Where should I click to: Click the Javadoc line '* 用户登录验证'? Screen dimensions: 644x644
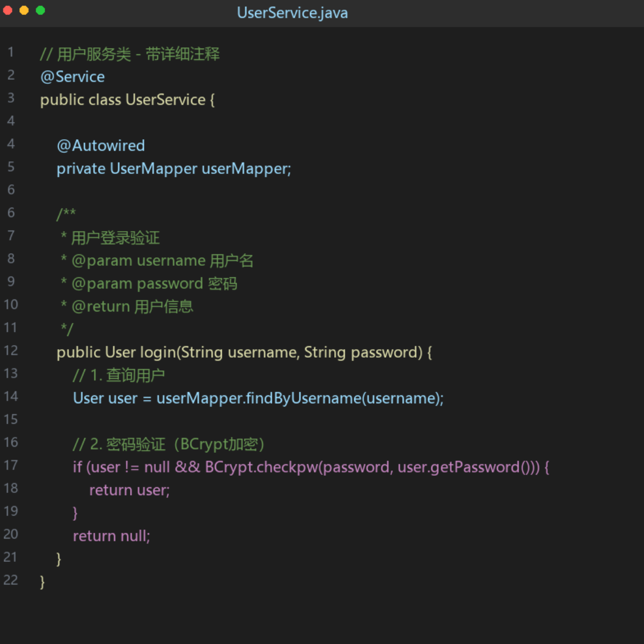pyautogui.click(x=110, y=237)
